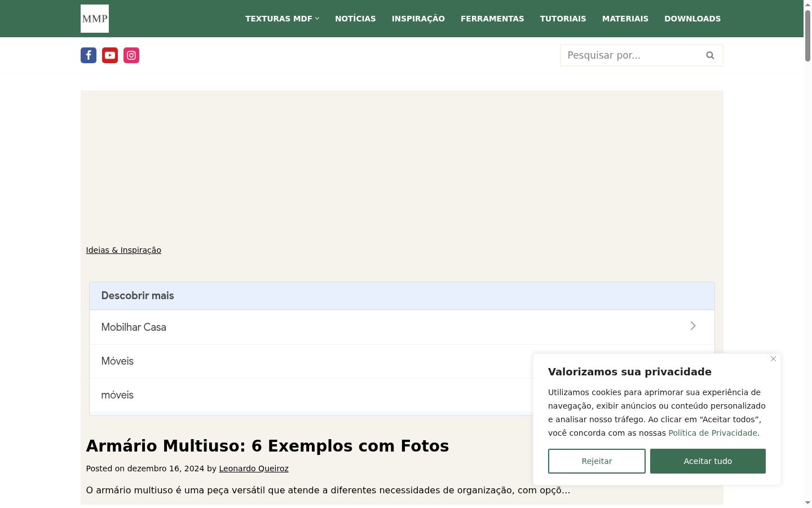This screenshot has width=812, height=508.
Task: Click the Descobrir mais heading
Action: click(x=138, y=296)
